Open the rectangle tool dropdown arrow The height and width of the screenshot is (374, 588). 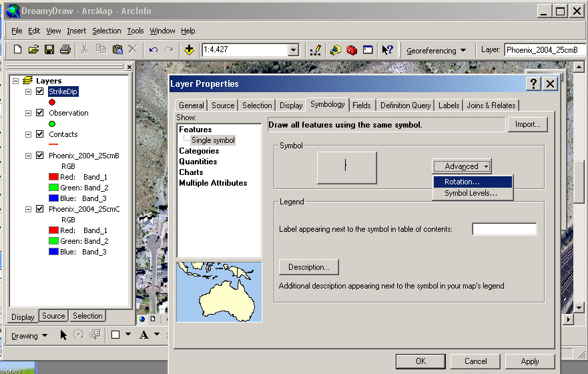[x=128, y=334]
